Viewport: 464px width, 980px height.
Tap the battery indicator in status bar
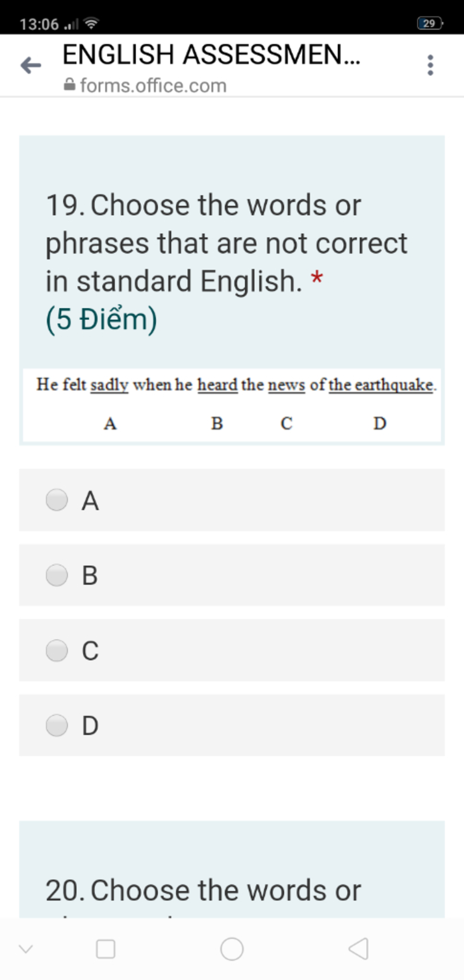(x=430, y=23)
